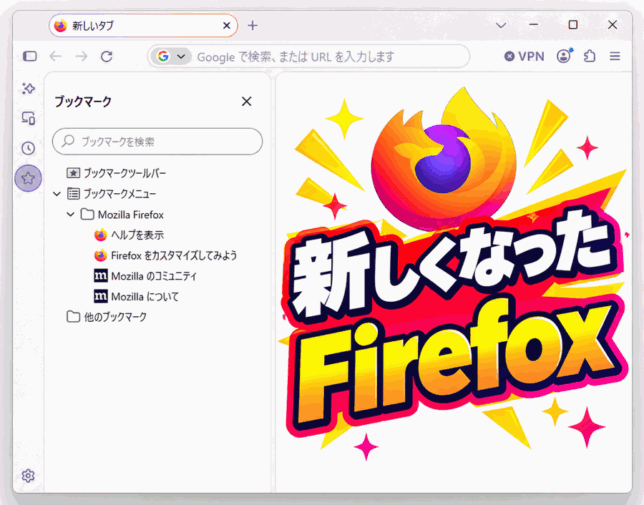Toggle the sidebar with the toolbar sidebar icon
644x505 pixels.
click(x=30, y=56)
